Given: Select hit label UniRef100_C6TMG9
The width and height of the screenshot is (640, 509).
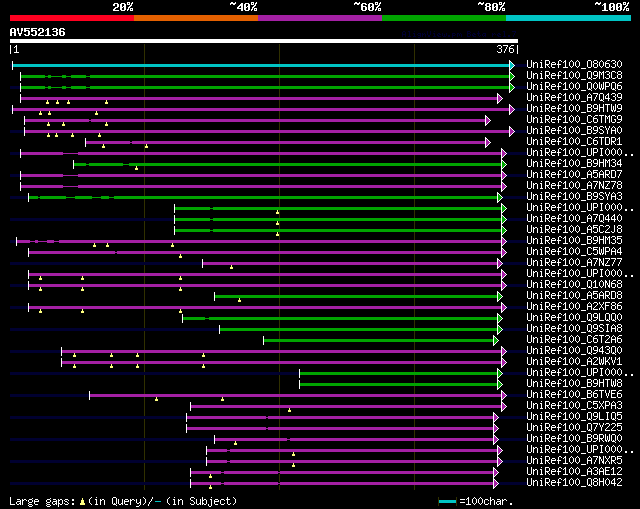Looking at the screenshot, I should pyautogui.click(x=574, y=120).
